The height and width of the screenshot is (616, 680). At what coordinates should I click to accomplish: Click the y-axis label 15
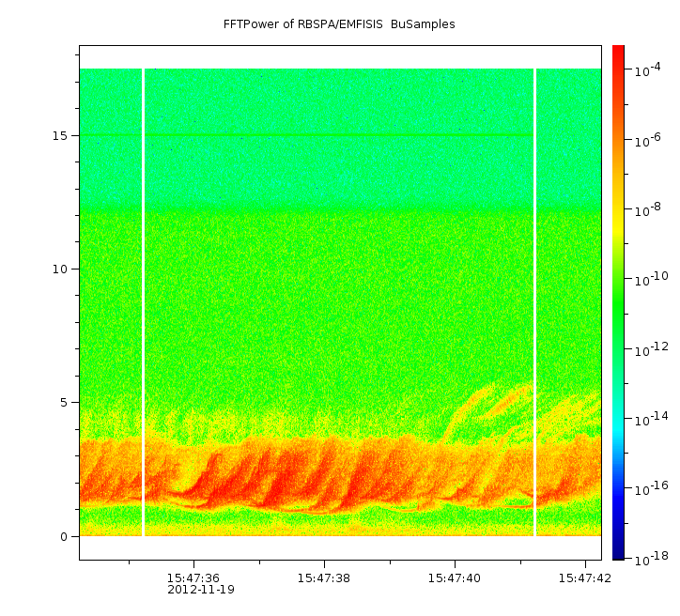(x=60, y=135)
